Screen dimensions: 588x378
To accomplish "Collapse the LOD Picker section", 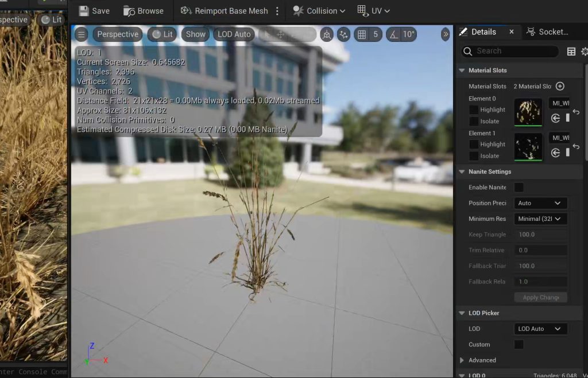I will coord(462,313).
